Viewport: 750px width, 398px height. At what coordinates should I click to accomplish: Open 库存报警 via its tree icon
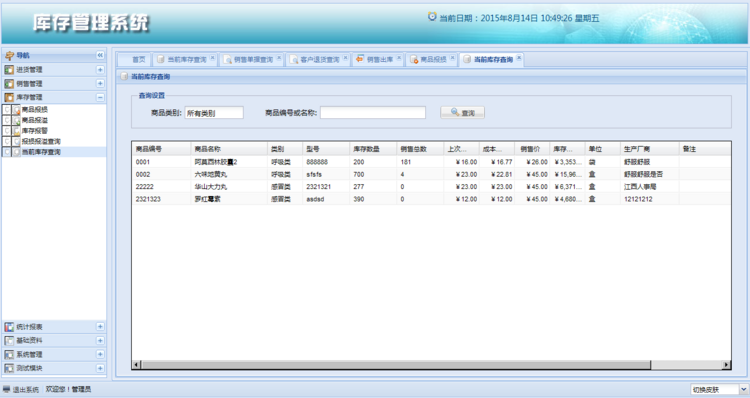click(x=16, y=131)
